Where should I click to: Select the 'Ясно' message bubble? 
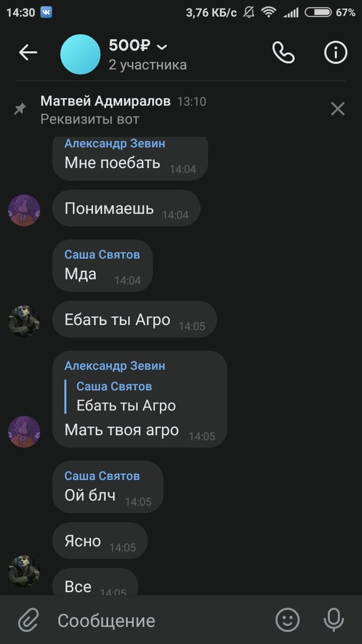point(100,540)
